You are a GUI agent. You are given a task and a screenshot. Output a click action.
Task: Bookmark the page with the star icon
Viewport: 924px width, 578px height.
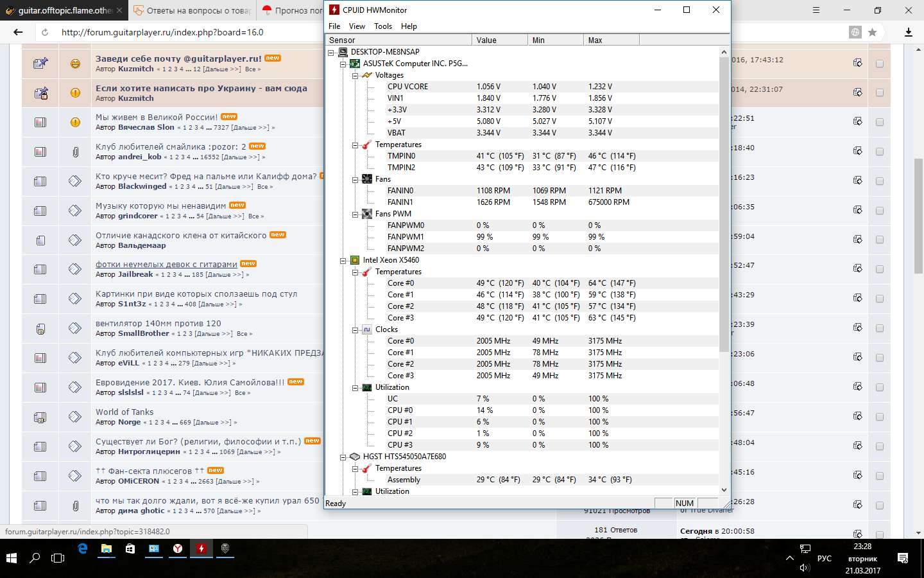(x=872, y=32)
